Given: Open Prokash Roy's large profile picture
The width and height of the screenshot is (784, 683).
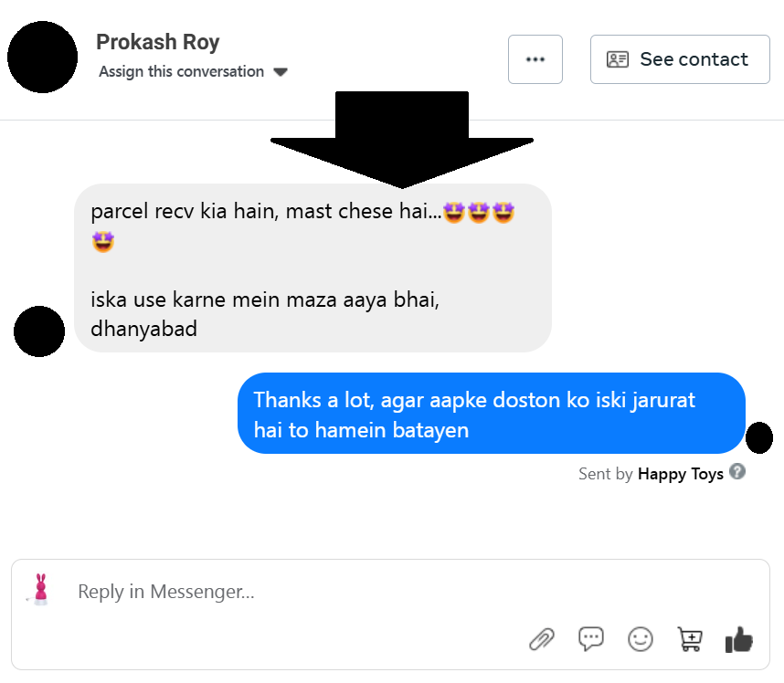Looking at the screenshot, I should click(42, 58).
